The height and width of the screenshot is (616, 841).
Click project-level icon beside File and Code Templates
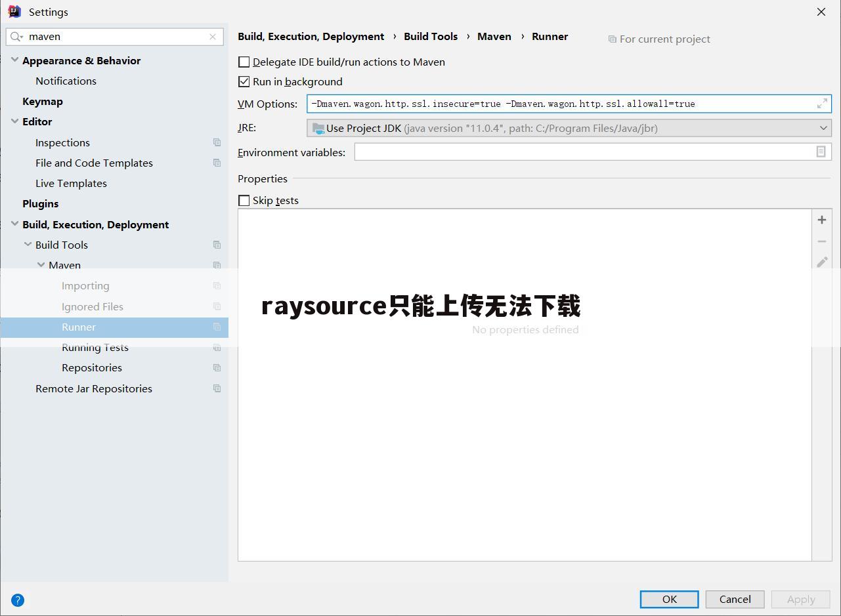[217, 163]
